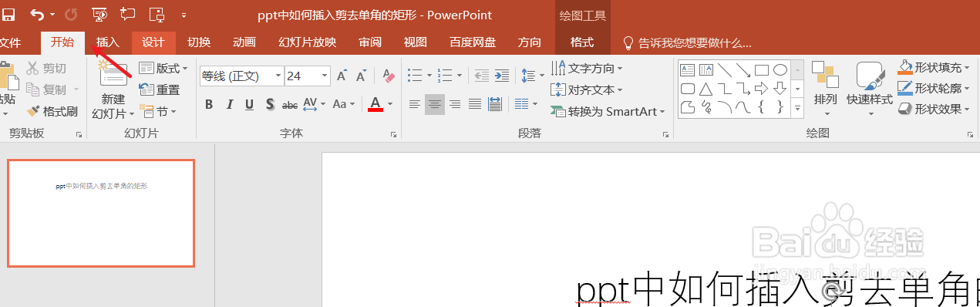Toggle strikethrough abc button
Viewport: 980px width, 307px height.
coord(290,104)
